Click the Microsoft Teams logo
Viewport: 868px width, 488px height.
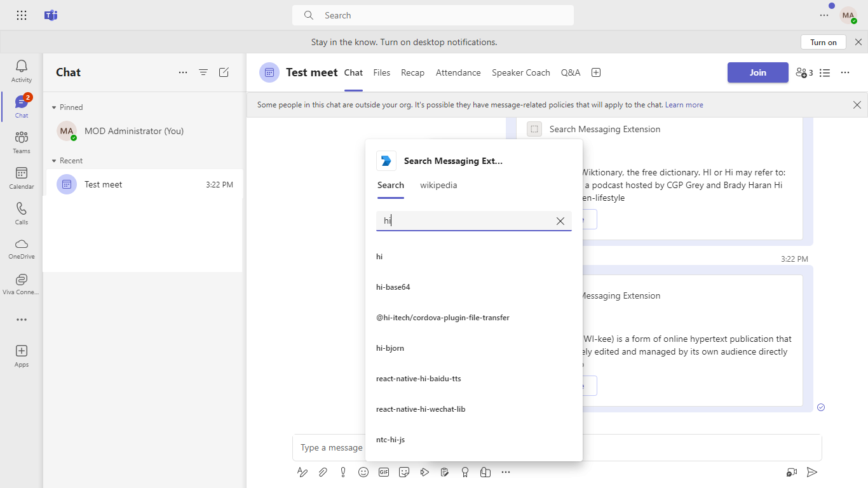51,15
